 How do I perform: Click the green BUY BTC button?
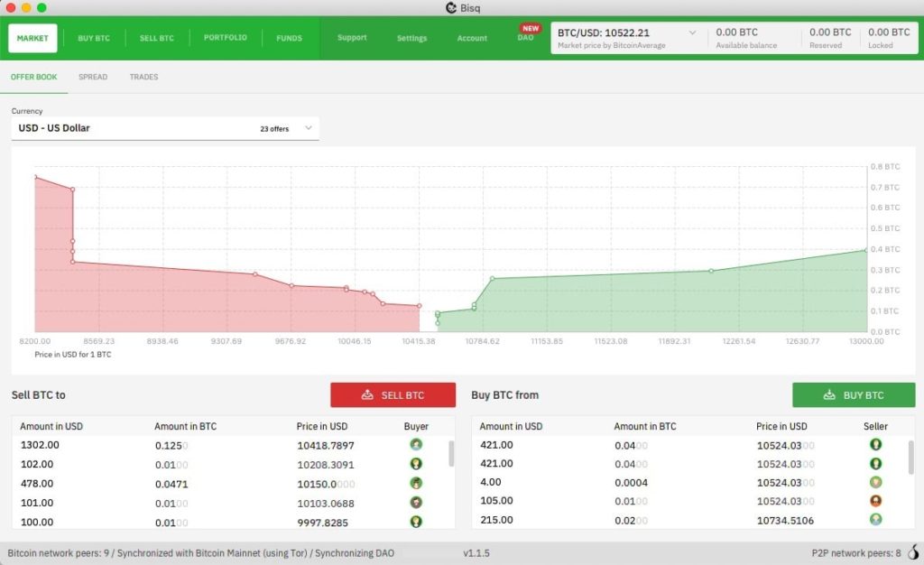coord(854,394)
